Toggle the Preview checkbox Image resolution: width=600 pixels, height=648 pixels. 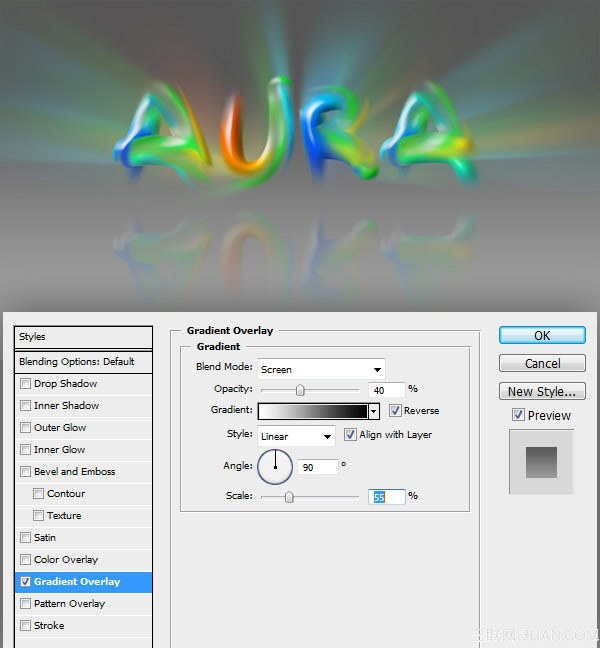[x=518, y=415]
